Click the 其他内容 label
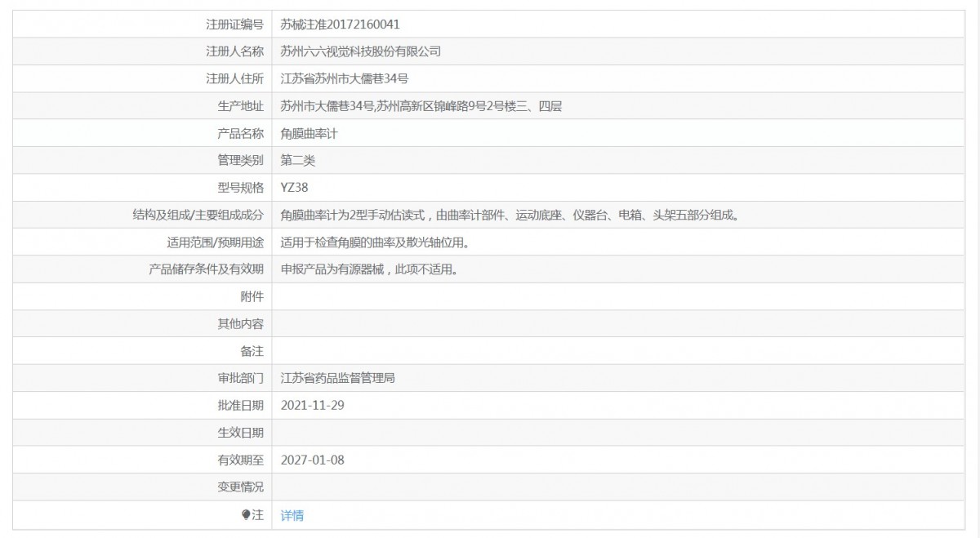Image resolution: width=980 pixels, height=538 pixels. coord(241,324)
